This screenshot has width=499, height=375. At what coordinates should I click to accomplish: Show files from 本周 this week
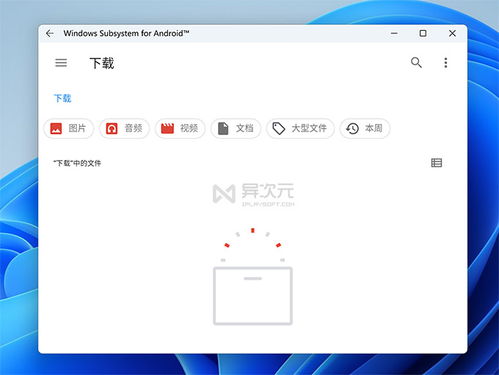(x=365, y=128)
